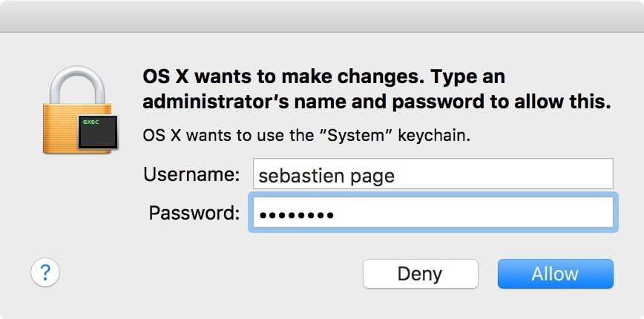
Task: Focus the Password input field
Action: (433, 213)
